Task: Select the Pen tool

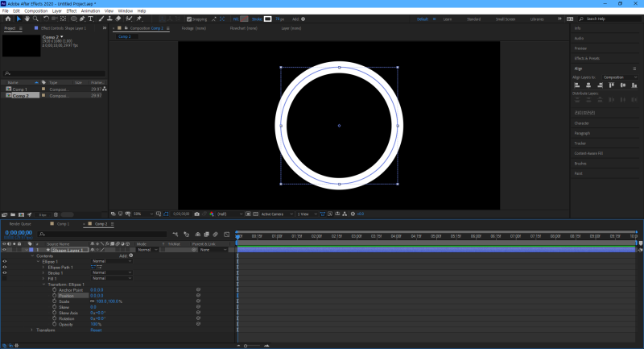Action: pos(82,19)
